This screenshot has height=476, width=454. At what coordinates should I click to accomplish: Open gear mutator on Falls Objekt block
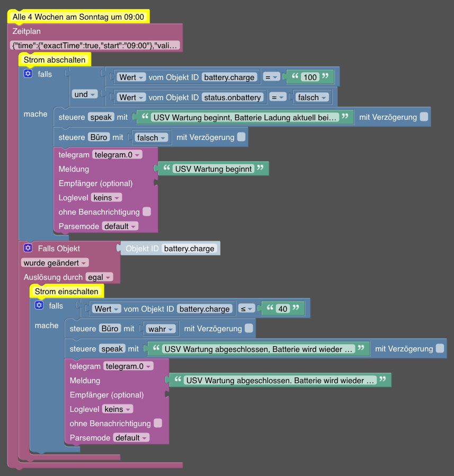pyautogui.click(x=28, y=248)
